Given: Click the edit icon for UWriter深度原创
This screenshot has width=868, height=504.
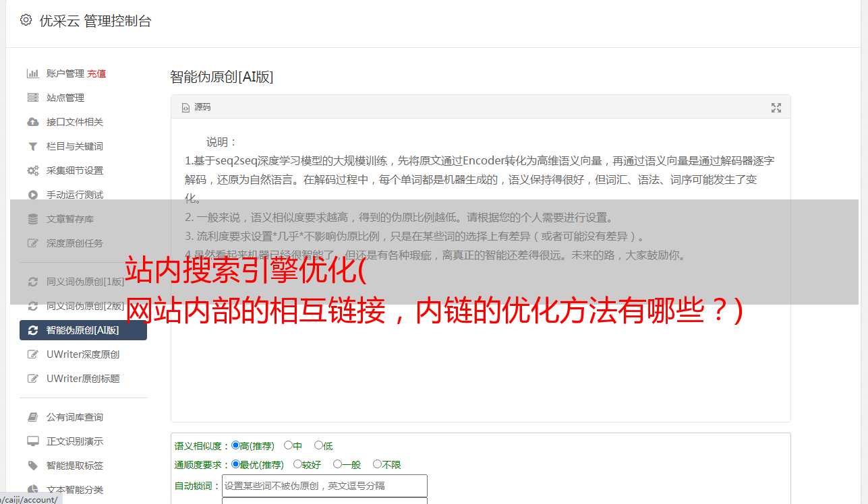Looking at the screenshot, I should coord(32,354).
